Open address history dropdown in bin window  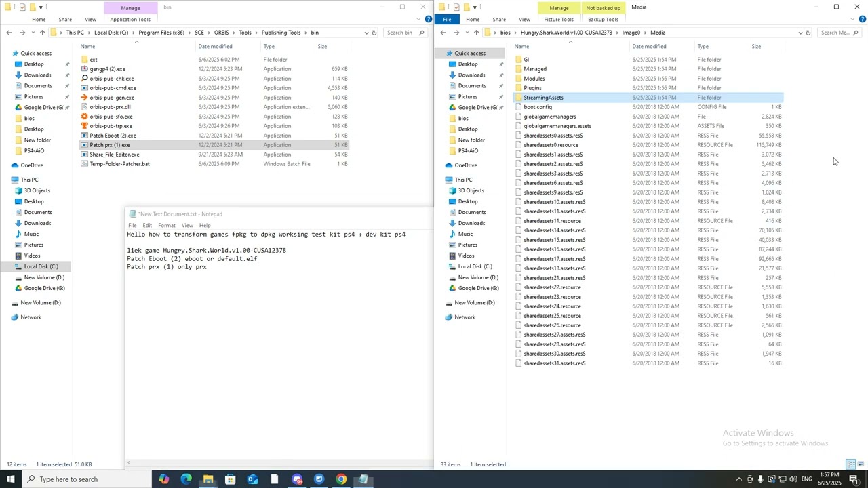pyautogui.click(x=366, y=33)
